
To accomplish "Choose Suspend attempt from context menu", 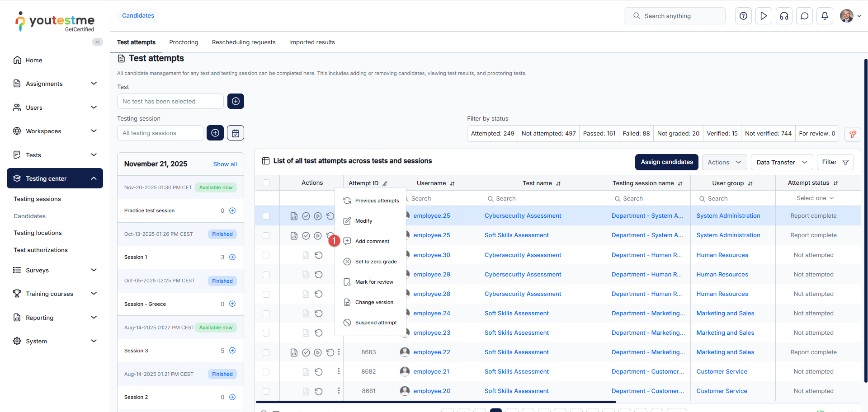I will pyautogui.click(x=375, y=323).
